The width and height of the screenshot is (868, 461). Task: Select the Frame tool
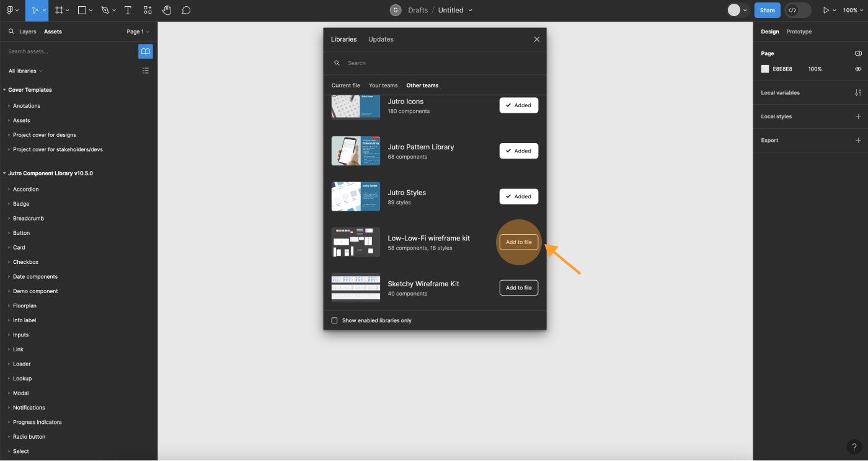(x=59, y=11)
